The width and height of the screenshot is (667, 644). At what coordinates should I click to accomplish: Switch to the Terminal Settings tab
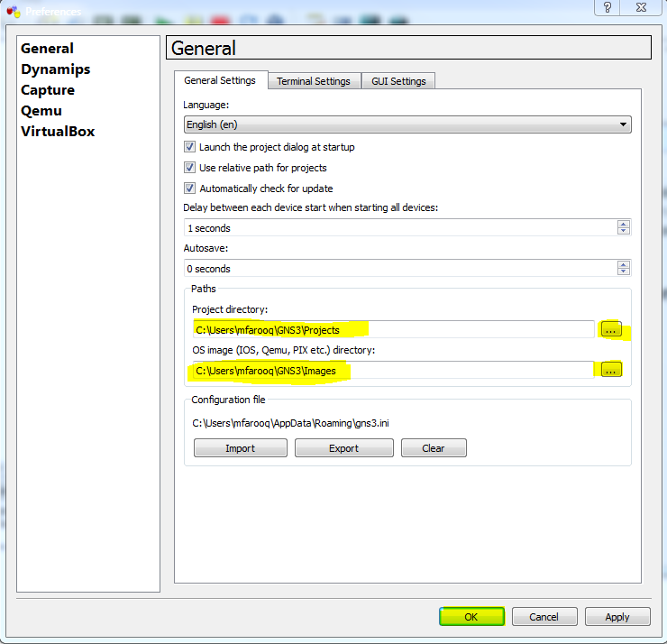pyautogui.click(x=314, y=81)
